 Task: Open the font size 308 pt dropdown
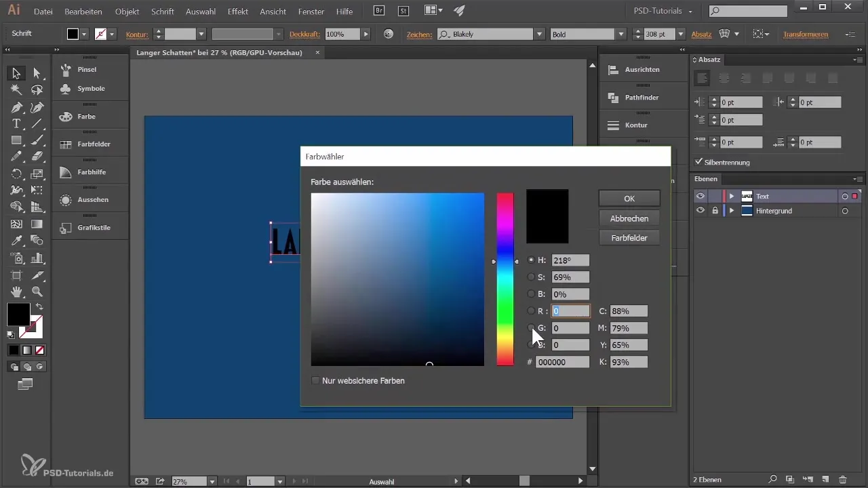coord(681,34)
